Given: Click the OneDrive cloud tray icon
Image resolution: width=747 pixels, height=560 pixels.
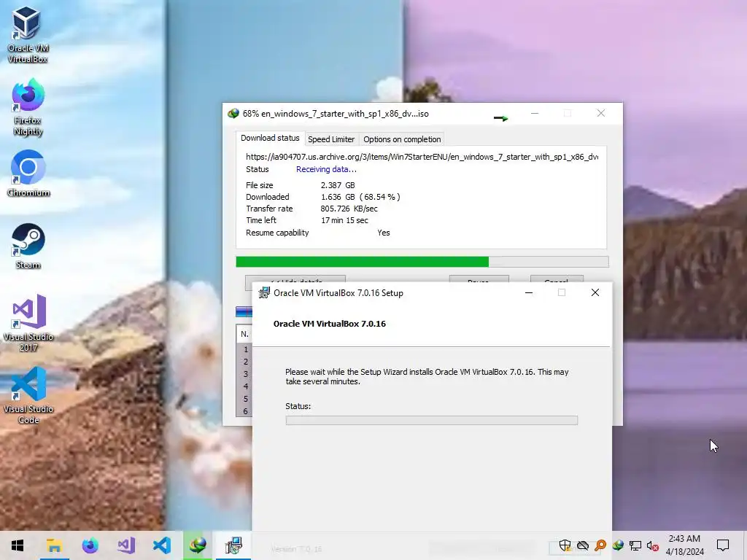Looking at the screenshot, I should 583,545.
